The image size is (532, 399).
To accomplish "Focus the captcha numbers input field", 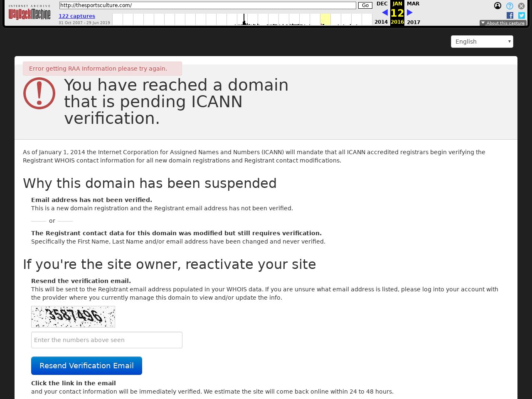I will pos(107,340).
